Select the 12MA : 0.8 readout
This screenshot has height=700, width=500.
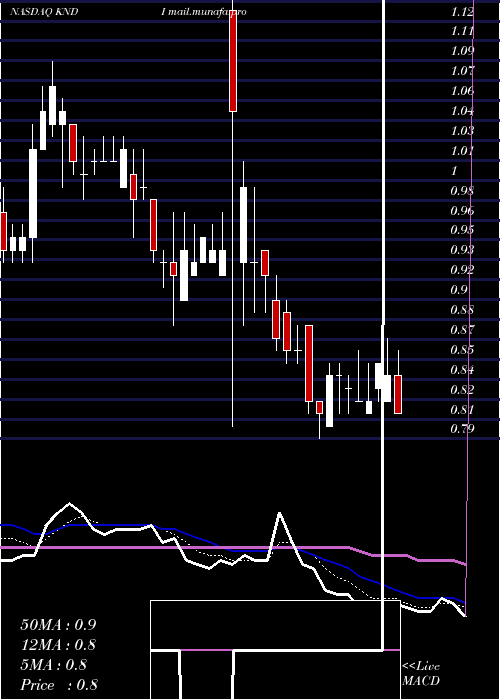[58, 645]
